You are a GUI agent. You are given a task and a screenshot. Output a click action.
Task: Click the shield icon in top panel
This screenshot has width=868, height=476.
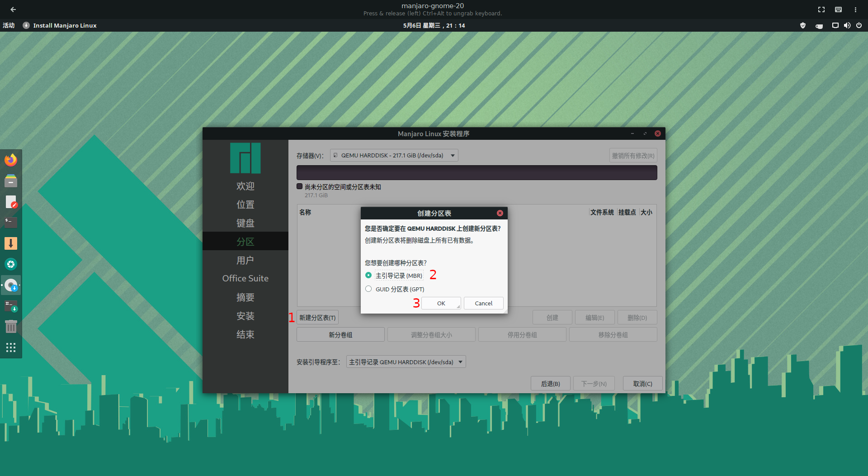(803, 25)
